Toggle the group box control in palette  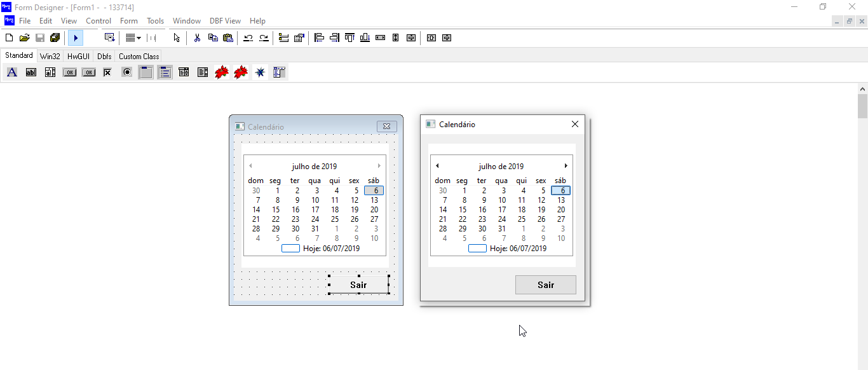pyautogui.click(x=146, y=72)
